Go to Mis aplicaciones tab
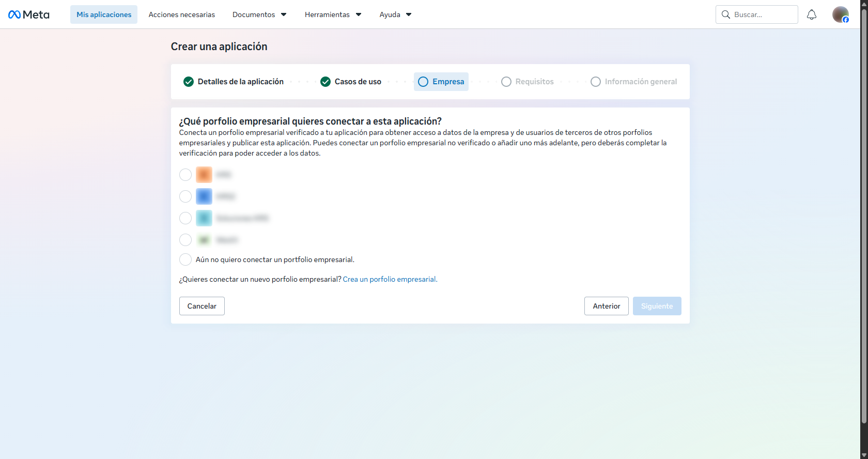 [104, 14]
